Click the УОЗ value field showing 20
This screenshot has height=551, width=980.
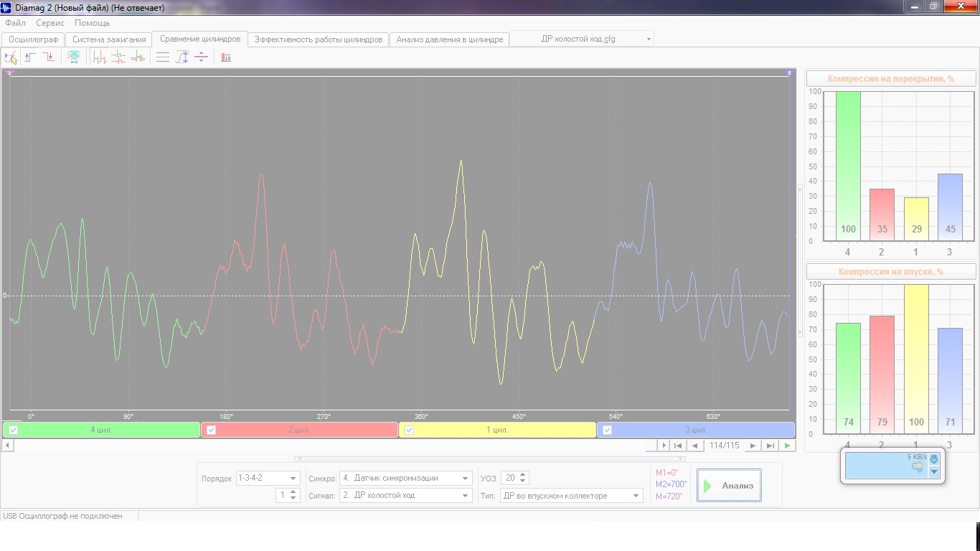(x=510, y=479)
